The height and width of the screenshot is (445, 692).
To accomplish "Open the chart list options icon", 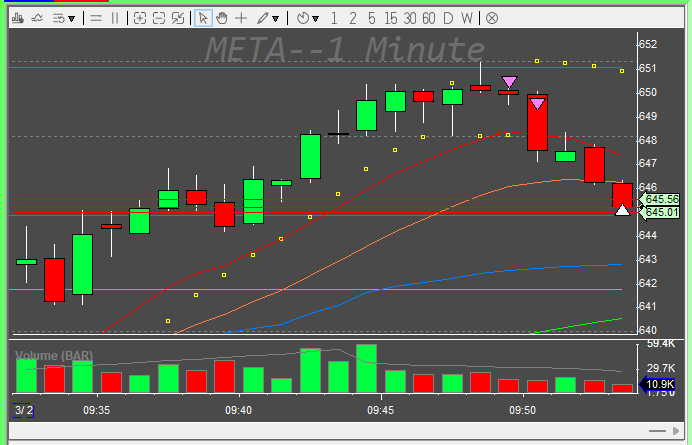I will (58, 19).
